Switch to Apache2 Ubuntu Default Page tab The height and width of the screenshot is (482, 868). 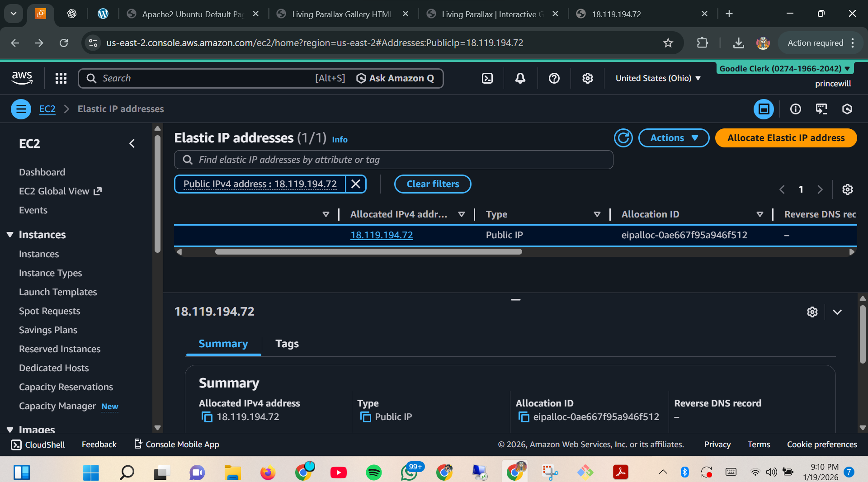click(193, 14)
